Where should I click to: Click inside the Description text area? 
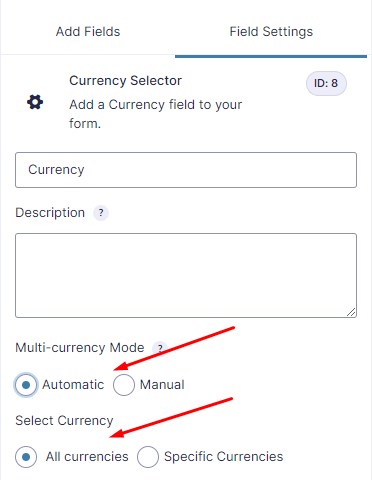(186, 275)
